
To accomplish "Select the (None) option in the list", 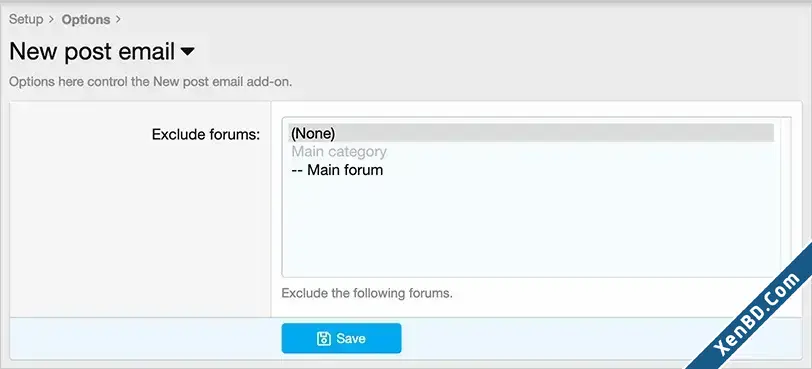I will click(531, 133).
